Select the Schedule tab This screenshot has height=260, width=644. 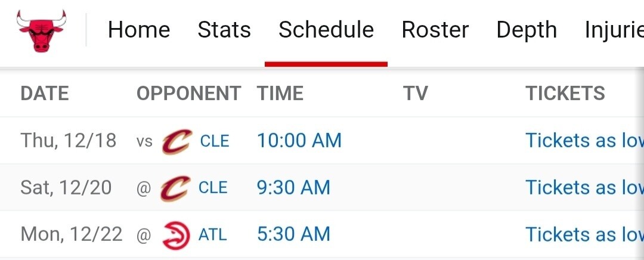tap(326, 30)
